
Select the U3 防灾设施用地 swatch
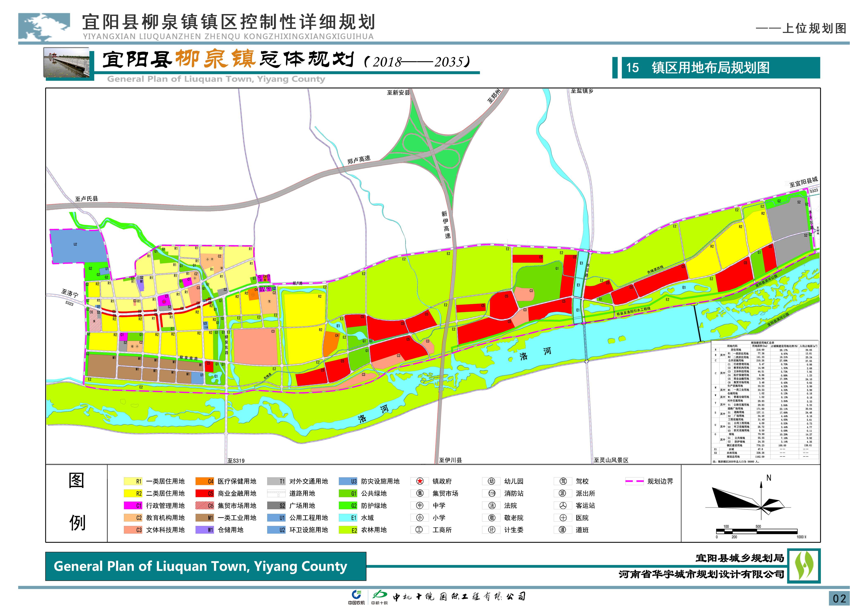click(348, 481)
